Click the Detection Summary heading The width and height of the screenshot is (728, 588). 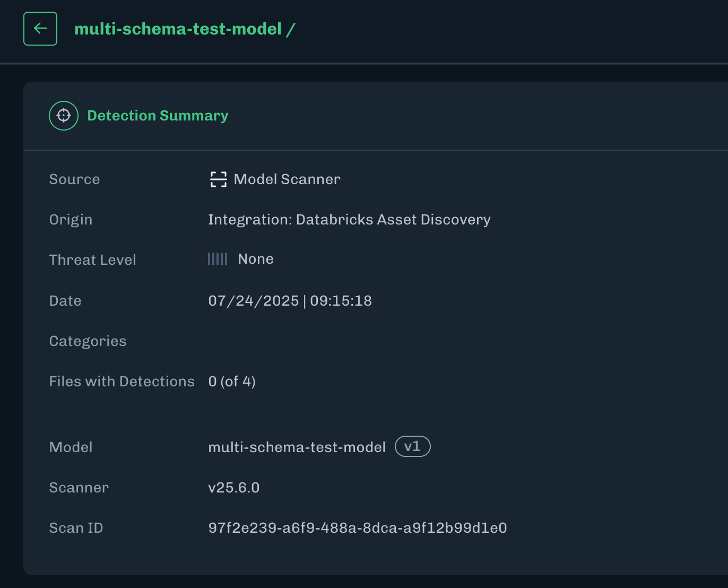click(158, 116)
